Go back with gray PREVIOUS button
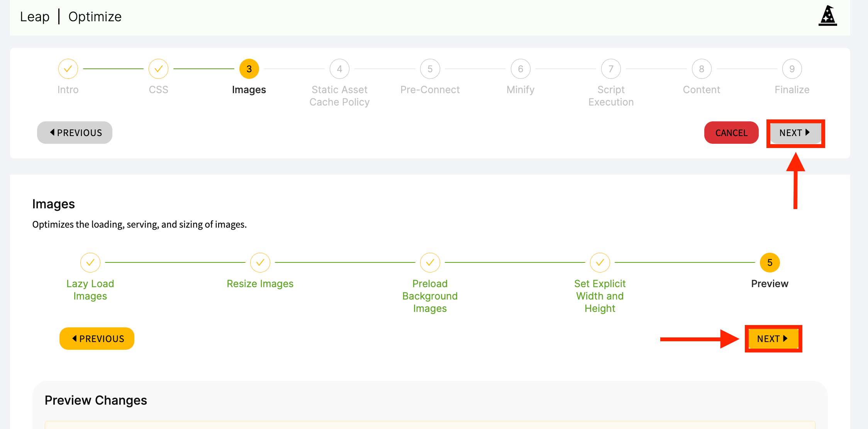 coord(75,133)
